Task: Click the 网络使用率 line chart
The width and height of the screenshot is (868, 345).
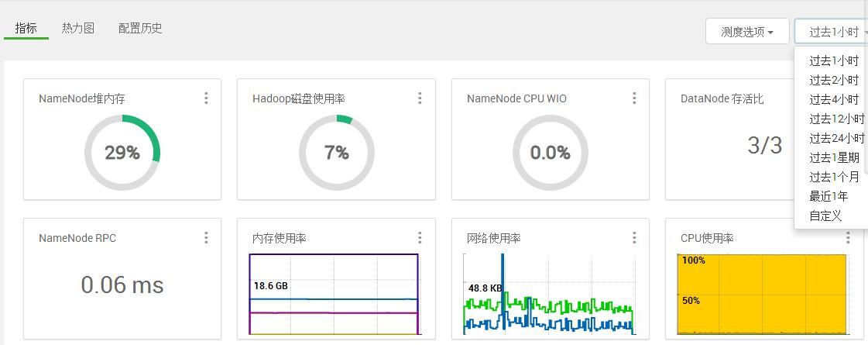Action: click(x=548, y=295)
